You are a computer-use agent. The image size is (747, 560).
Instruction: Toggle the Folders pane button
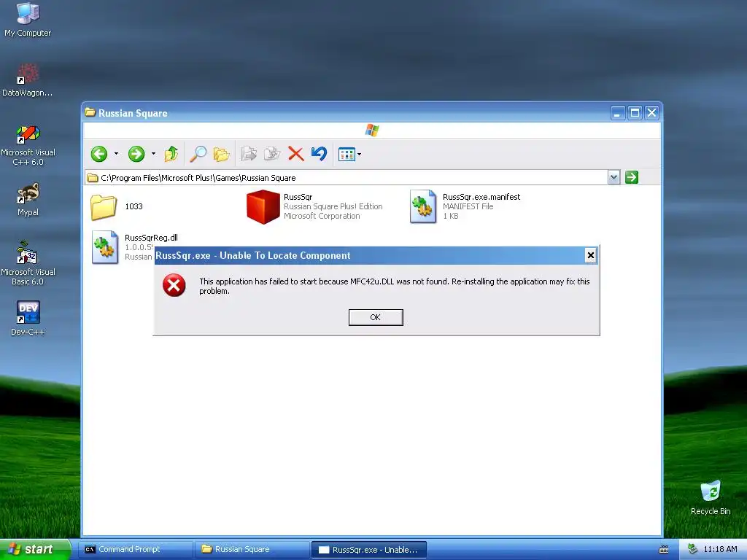221,154
